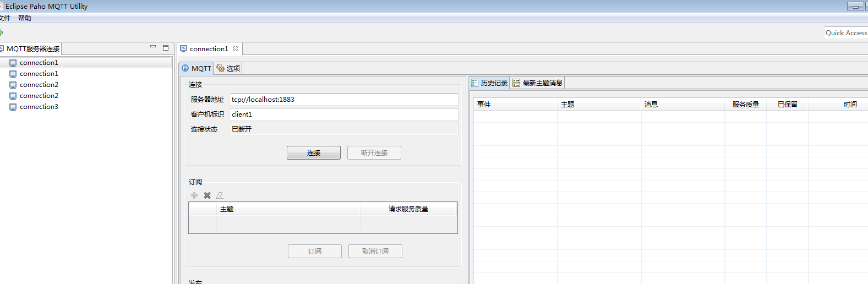
Task: Click the delete subscription X icon
Action: [x=207, y=195]
